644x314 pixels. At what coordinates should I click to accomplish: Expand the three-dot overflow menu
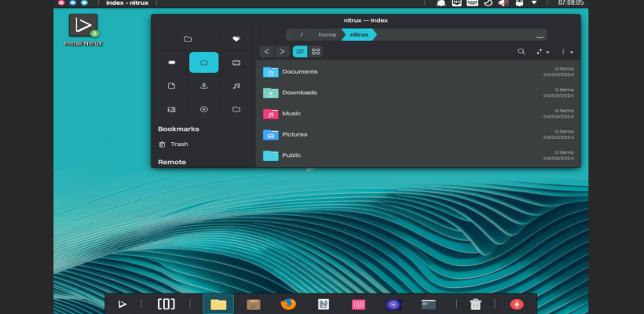(x=566, y=52)
